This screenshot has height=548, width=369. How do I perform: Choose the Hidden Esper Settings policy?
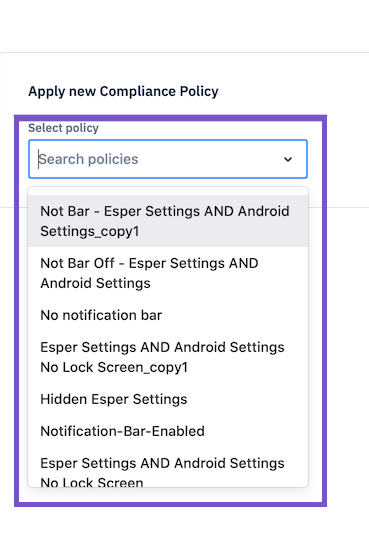tap(168, 399)
